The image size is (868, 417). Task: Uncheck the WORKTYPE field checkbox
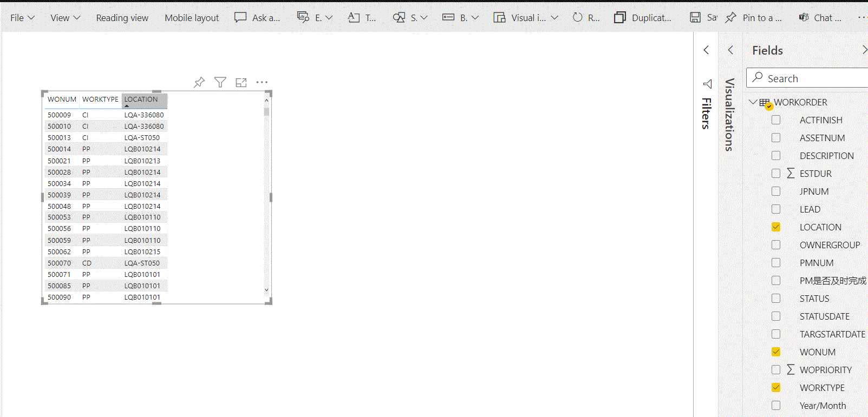[x=776, y=388]
